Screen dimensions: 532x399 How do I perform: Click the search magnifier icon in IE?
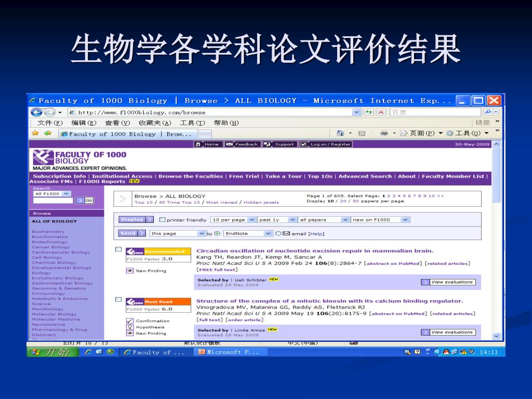point(487,112)
